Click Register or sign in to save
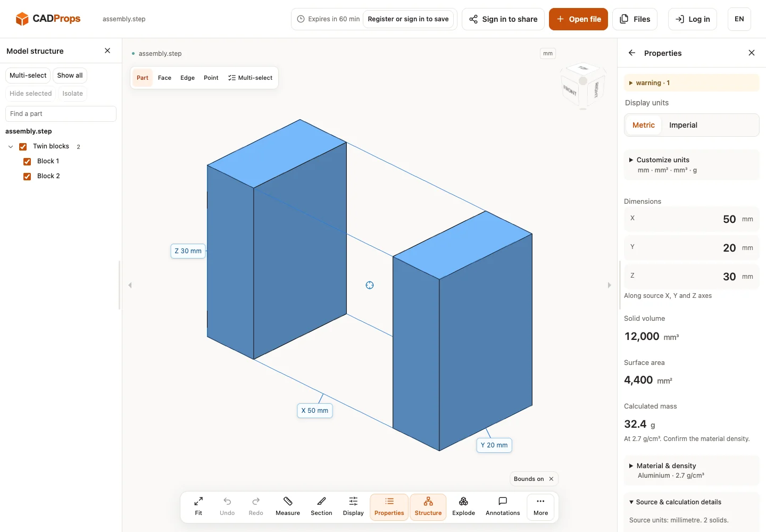Screen dimensions: 766x532 coord(408,19)
